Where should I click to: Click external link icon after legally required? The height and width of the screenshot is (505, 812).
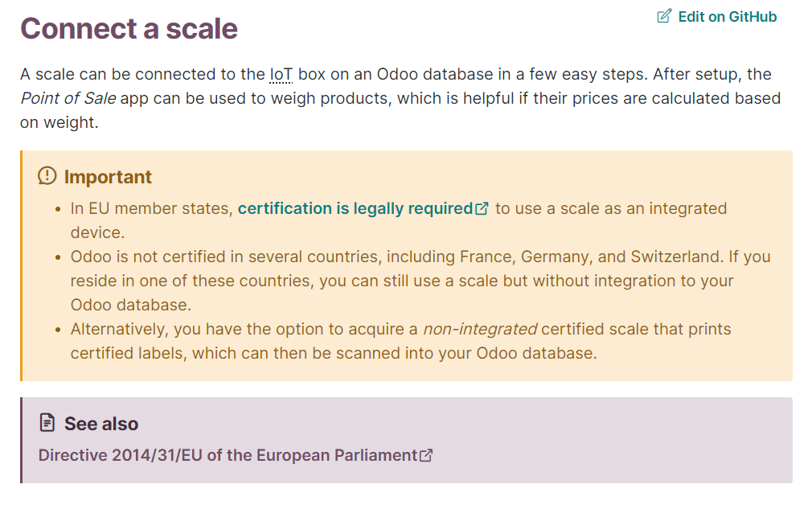point(482,208)
